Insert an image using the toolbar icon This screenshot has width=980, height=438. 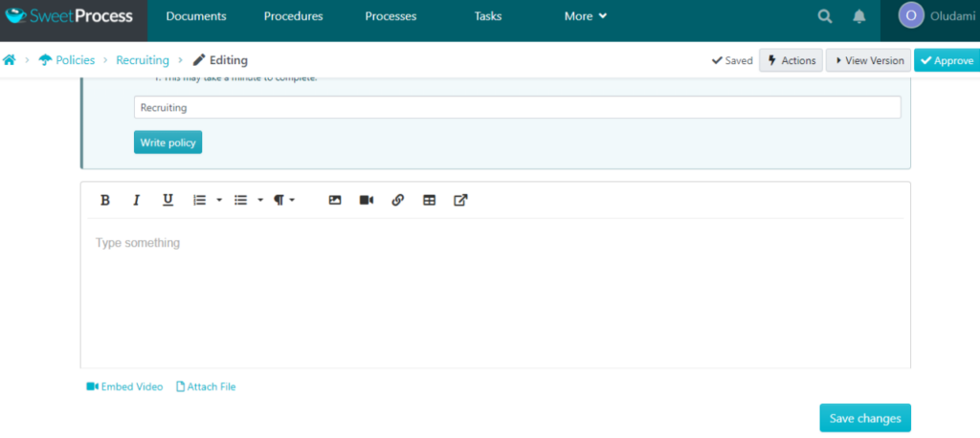click(x=335, y=200)
